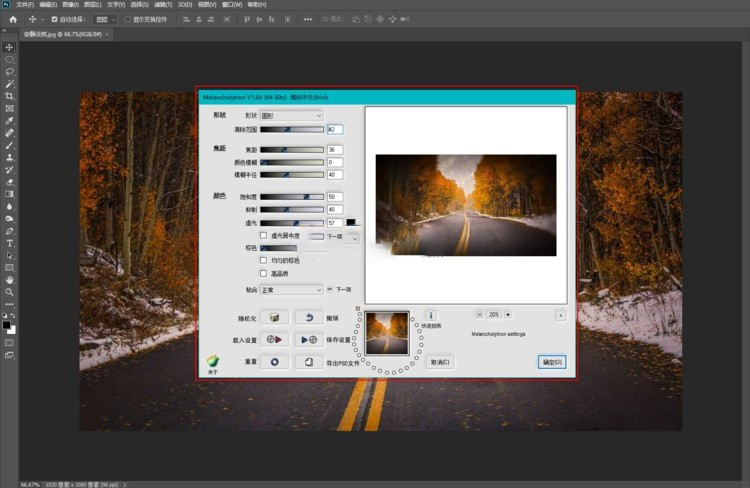
Task: Open the Image menu in menu bar
Action: (65, 5)
